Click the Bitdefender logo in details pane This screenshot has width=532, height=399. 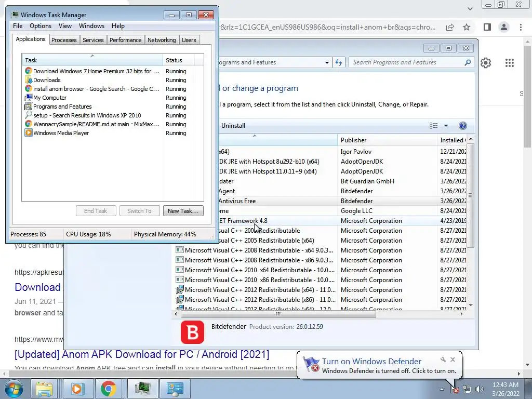point(192,332)
